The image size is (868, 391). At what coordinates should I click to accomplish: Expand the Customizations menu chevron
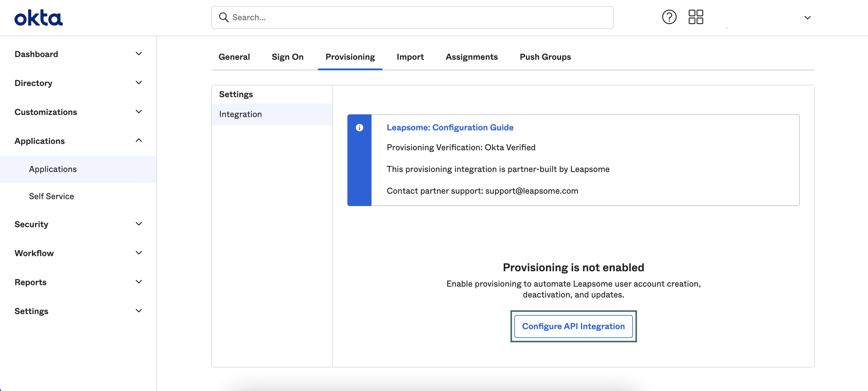pyautogui.click(x=139, y=112)
